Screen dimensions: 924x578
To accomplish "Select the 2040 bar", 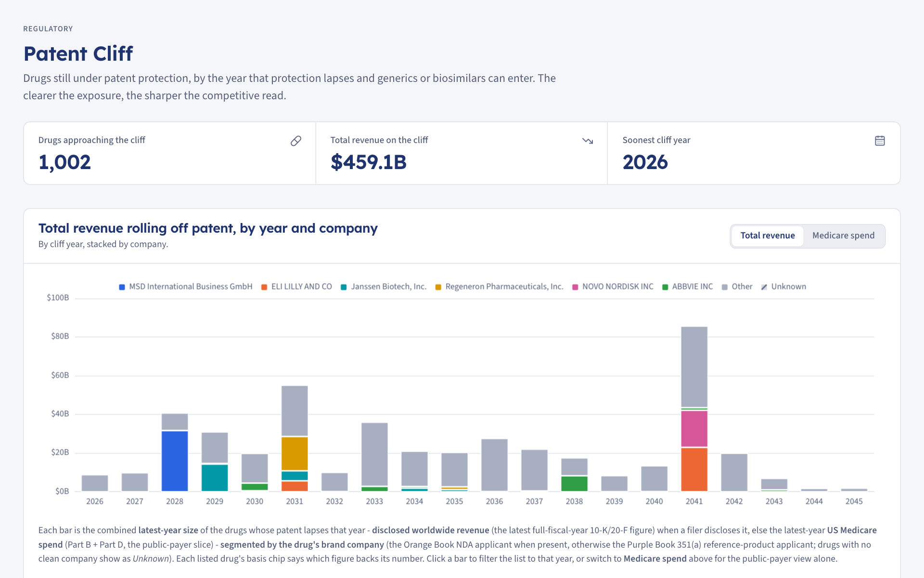I will 654,479.
